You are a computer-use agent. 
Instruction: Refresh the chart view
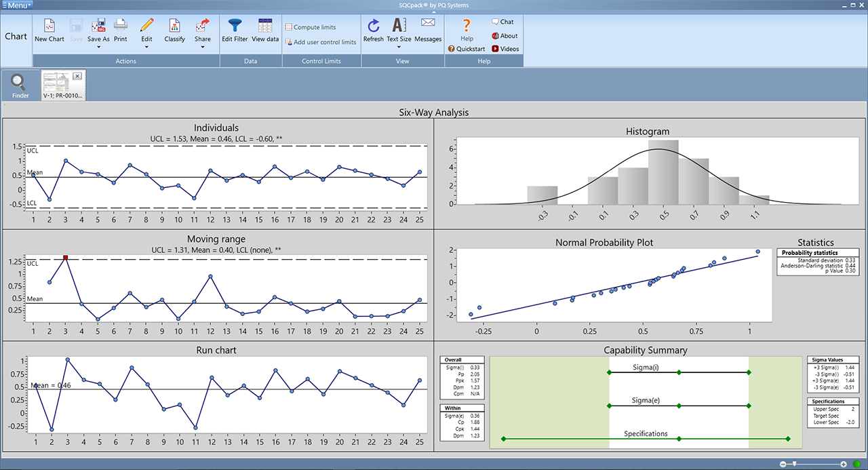[x=373, y=26]
